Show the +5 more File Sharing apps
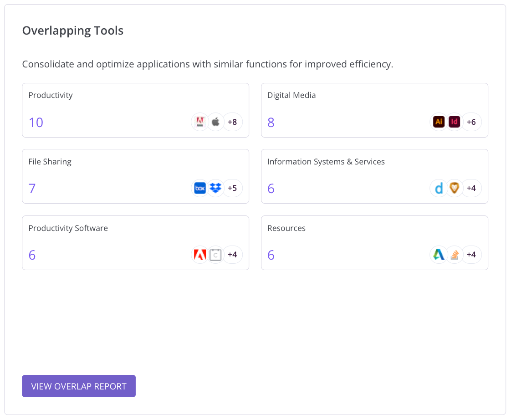The width and height of the screenshot is (511, 420). [232, 188]
